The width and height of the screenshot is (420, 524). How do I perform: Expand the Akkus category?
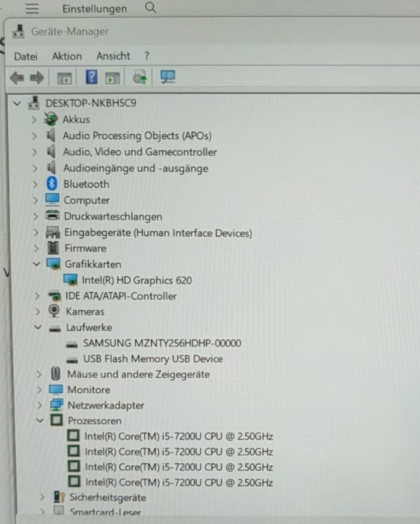[x=34, y=119]
